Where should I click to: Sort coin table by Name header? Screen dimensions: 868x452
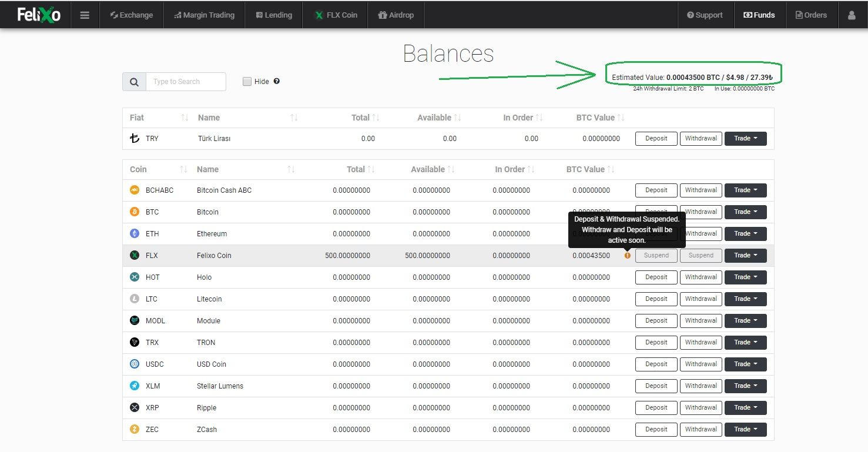(x=207, y=169)
